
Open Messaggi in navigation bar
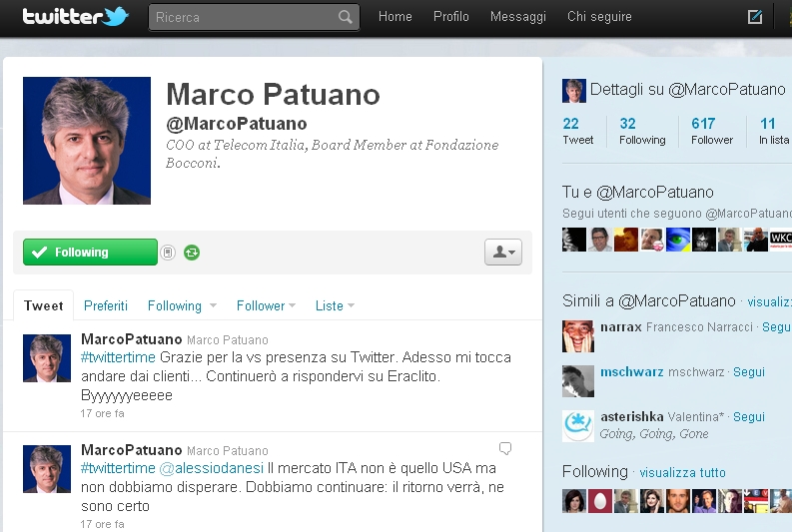518,17
